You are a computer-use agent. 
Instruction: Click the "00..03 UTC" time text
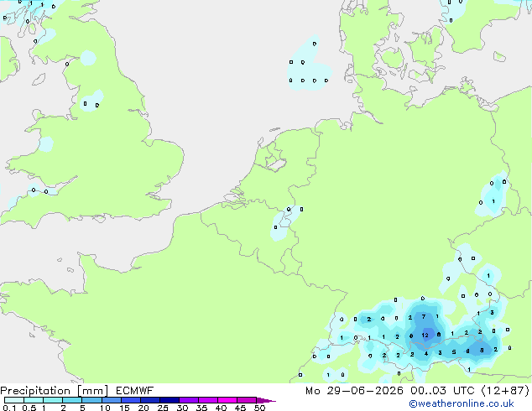point(442,391)
